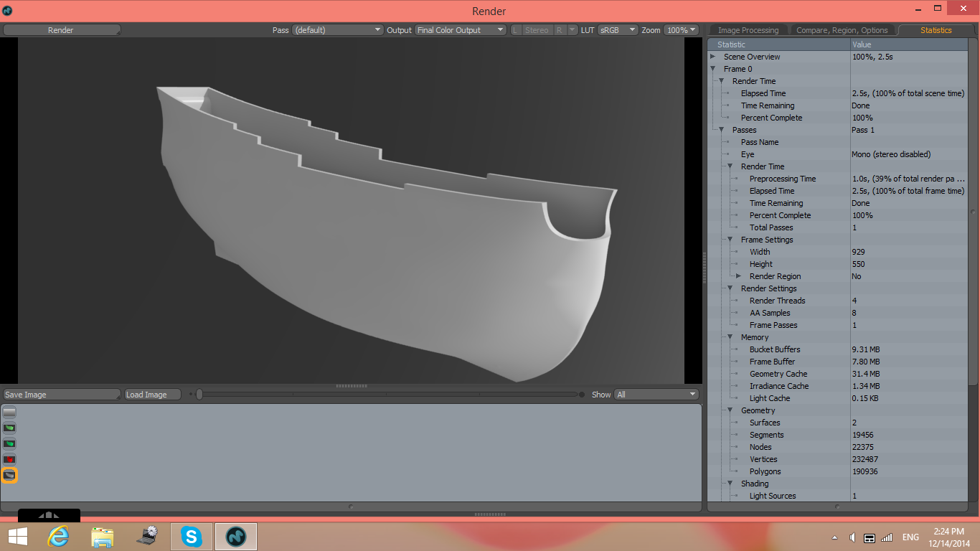Expand the Render Region row

coord(739,276)
